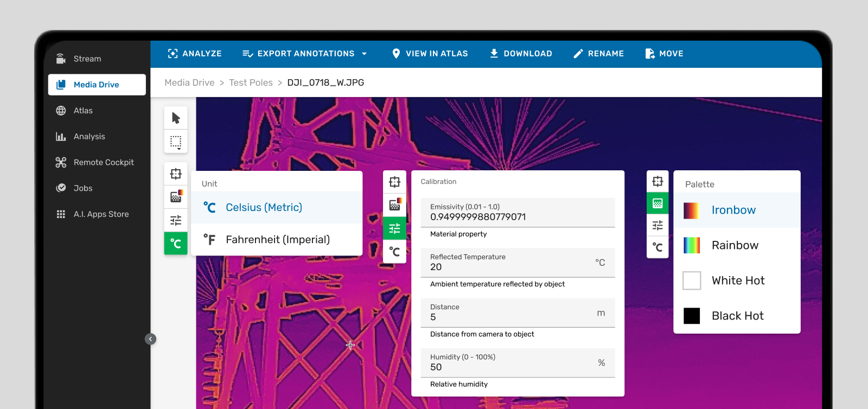Select the Rainbow palette option
The height and width of the screenshot is (409, 868).
[x=735, y=245]
